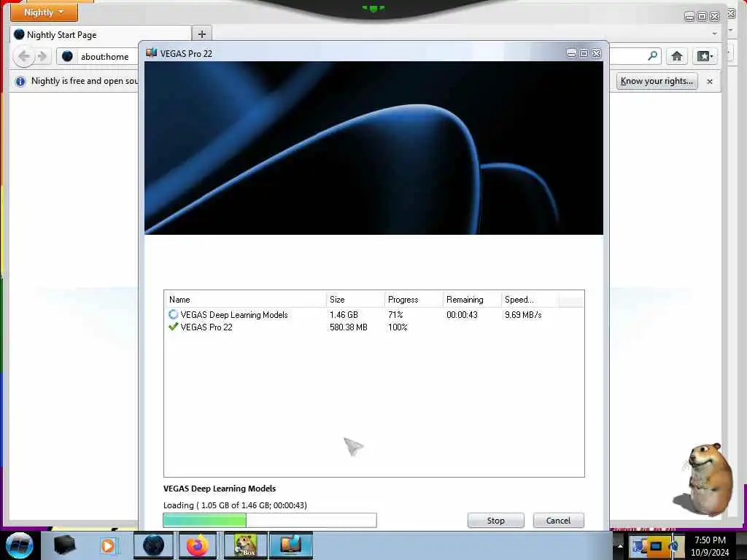Dismiss the Nightly info bar with X

point(709,82)
